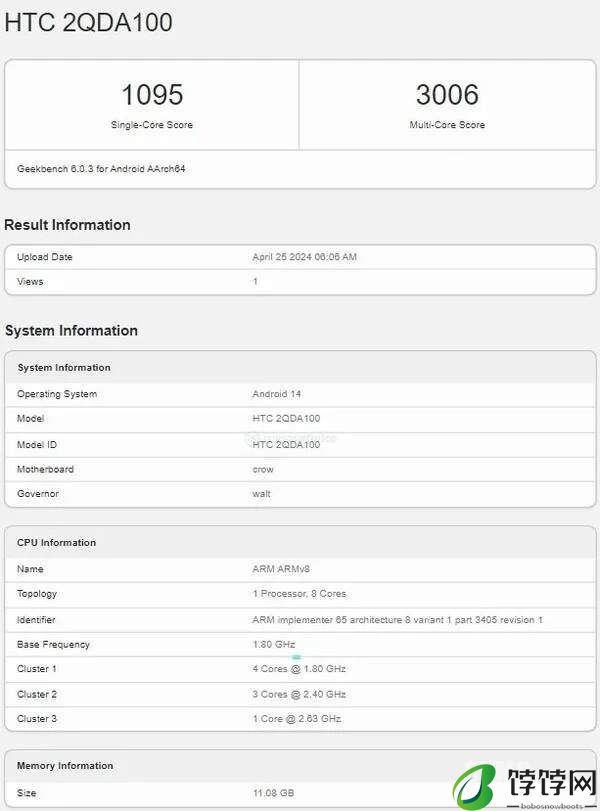This screenshot has width=600, height=811.
Task: Select HTC 2QDA100 in the Model row
Action: (286, 418)
